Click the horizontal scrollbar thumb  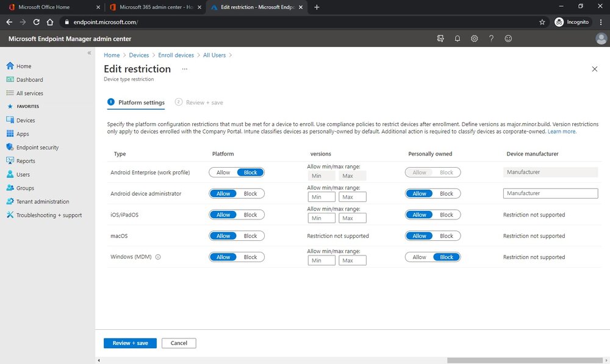525,360
